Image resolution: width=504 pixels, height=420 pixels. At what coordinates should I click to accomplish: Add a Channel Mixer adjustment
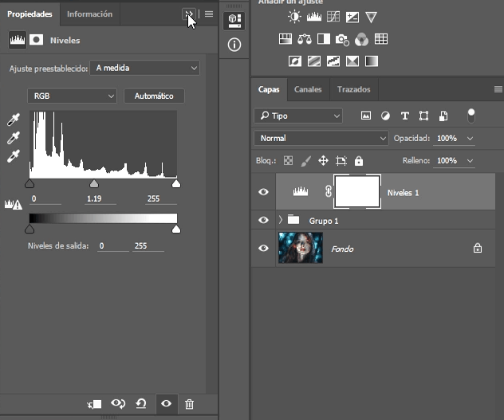tap(361, 40)
